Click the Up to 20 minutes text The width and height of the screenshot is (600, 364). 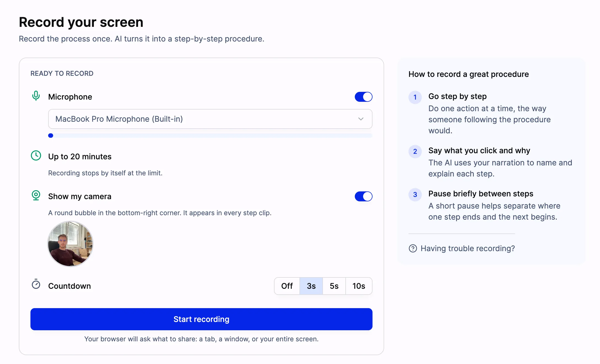(80, 157)
